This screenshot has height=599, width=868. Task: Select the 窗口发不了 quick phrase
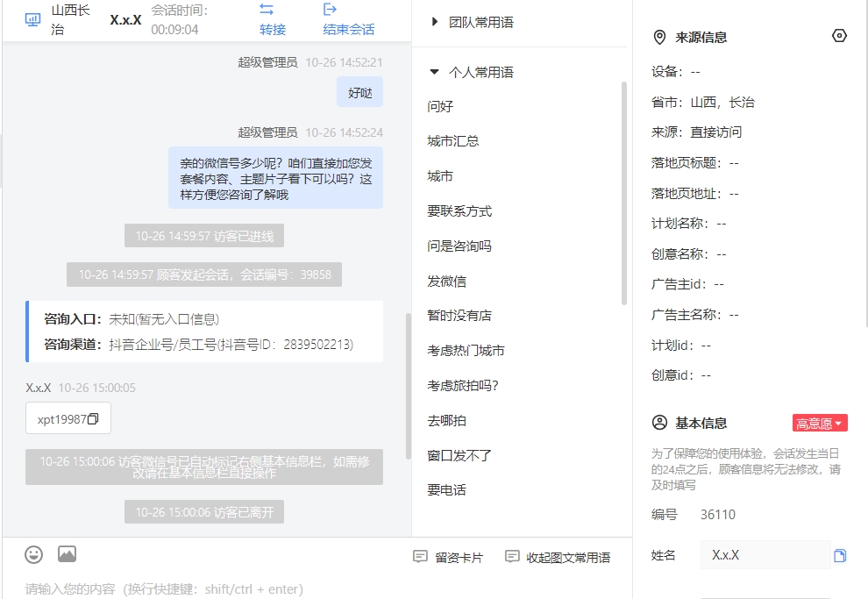459,455
